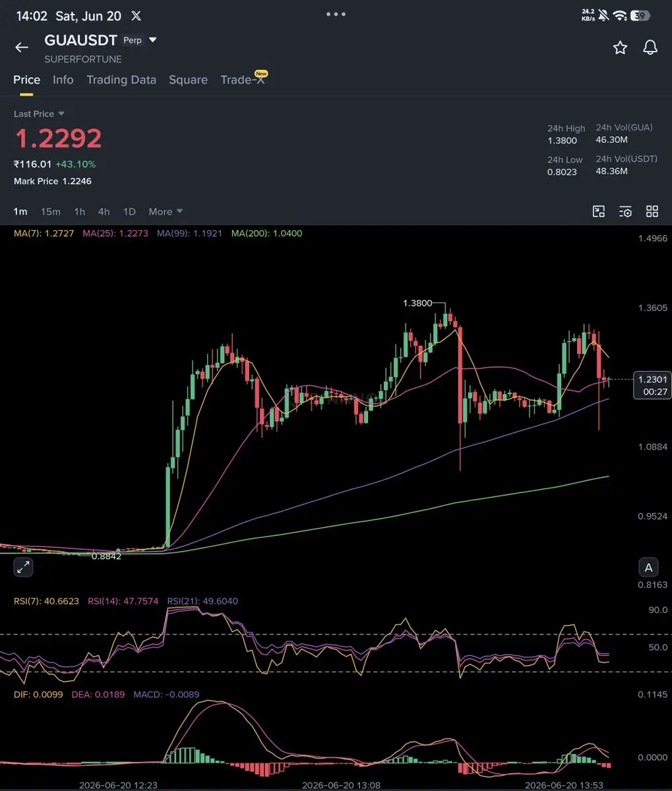672x791 pixels.
Task: Open the three-dot overflow menu at top
Action: [336, 14]
